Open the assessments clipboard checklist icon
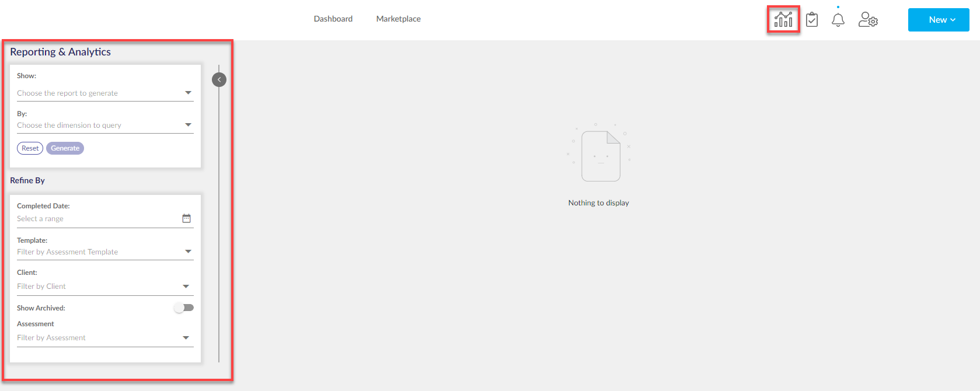Image resolution: width=980 pixels, height=391 pixels. (812, 20)
